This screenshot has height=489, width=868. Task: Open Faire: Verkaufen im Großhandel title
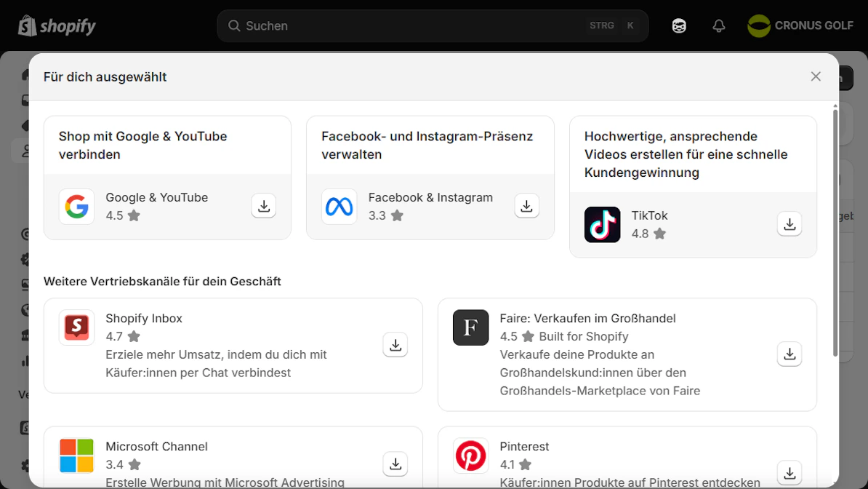(587, 318)
